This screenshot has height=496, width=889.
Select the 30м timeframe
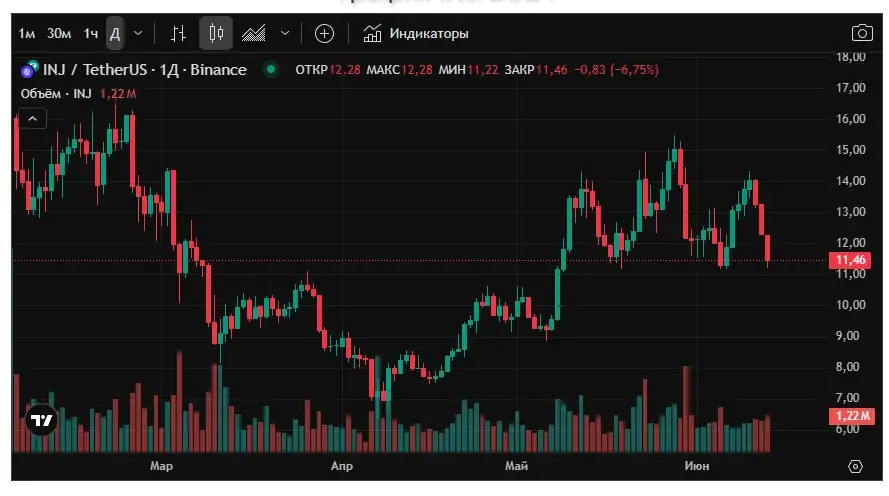click(x=59, y=34)
